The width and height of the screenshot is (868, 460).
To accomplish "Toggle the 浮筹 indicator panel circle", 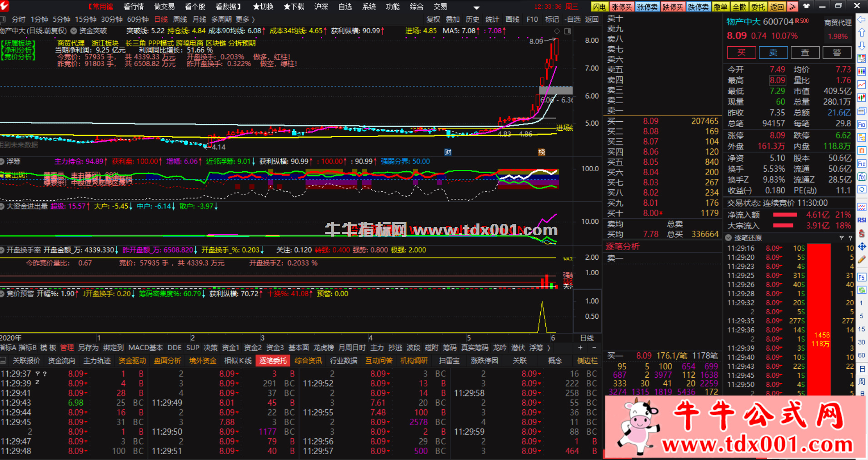I will tap(2, 161).
